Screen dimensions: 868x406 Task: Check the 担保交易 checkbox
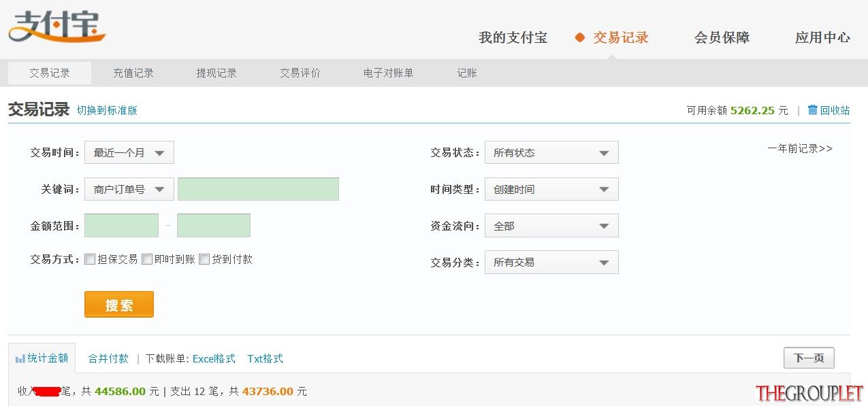pyautogui.click(x=90, y=259)
